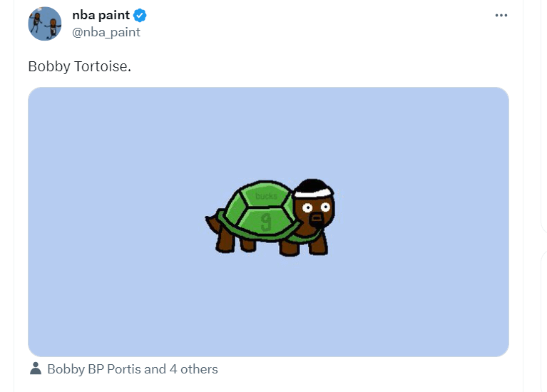
Task: Open the nba paint display name link
Action: pyautogui.click(x=101, y=16)
